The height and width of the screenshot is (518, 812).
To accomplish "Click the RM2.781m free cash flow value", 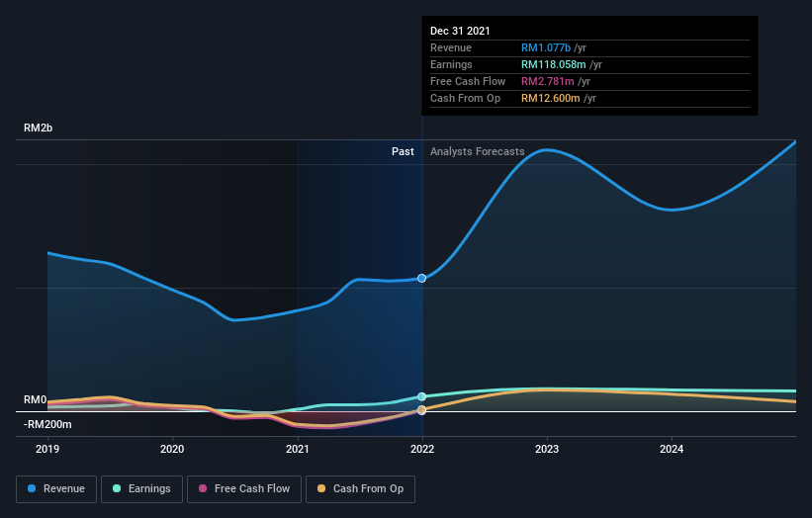I will coord(547,81).
